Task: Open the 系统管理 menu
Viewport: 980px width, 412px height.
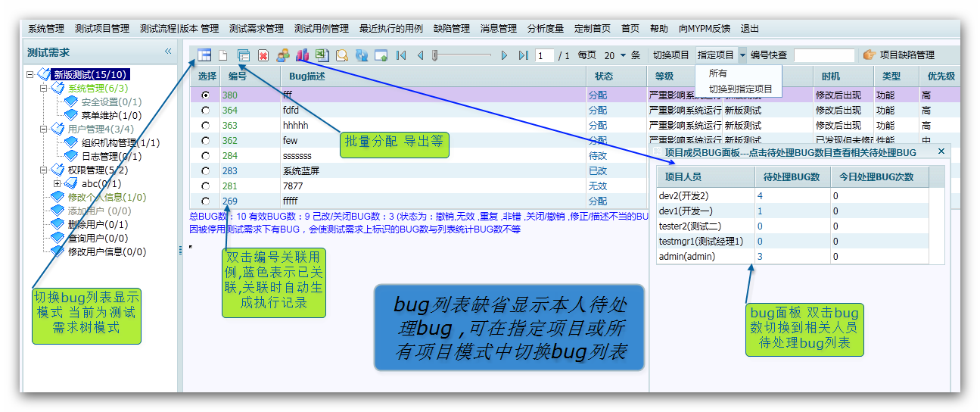Action: 46,29
